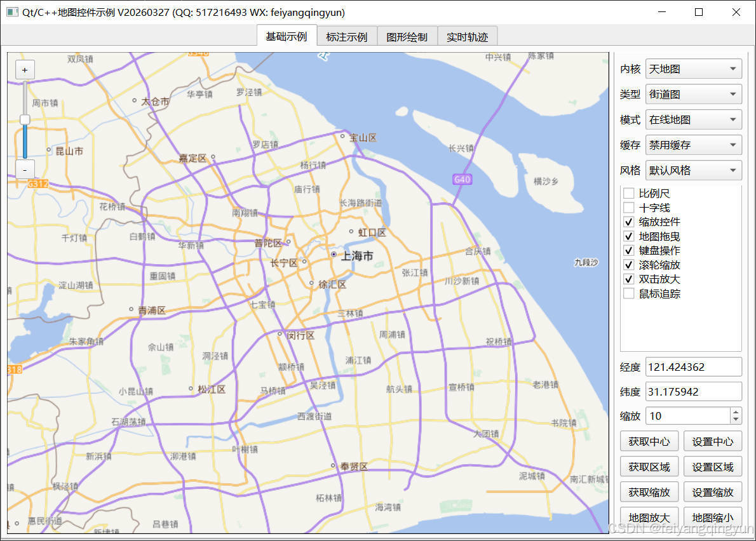Click the 设置中心 button

click(x=713, y=441)
